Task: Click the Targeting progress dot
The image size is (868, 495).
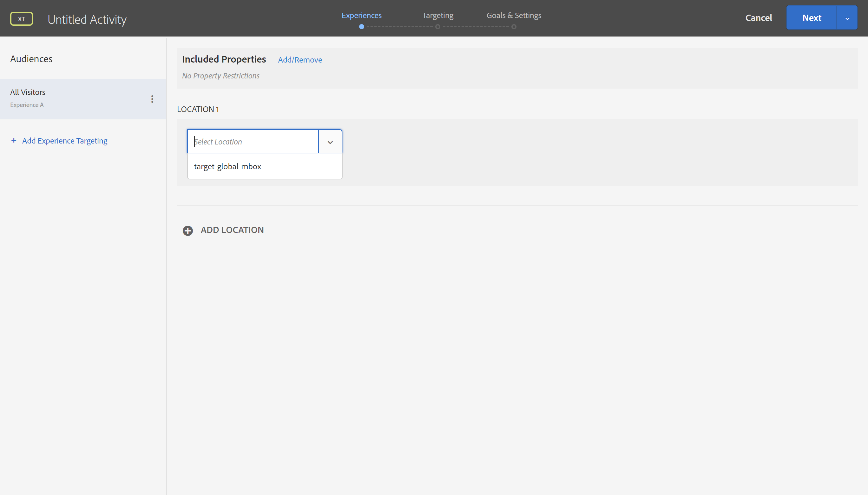Action: [x=438, y=27]
